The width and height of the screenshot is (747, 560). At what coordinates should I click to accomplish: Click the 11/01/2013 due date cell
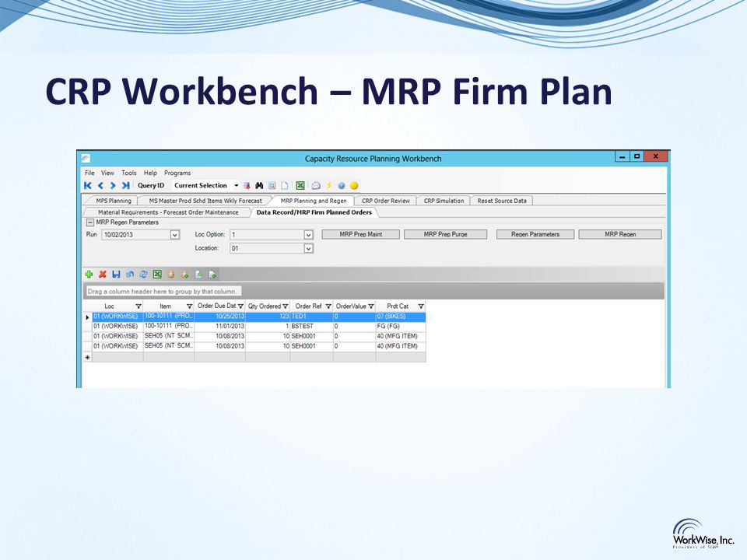[220, 326]
